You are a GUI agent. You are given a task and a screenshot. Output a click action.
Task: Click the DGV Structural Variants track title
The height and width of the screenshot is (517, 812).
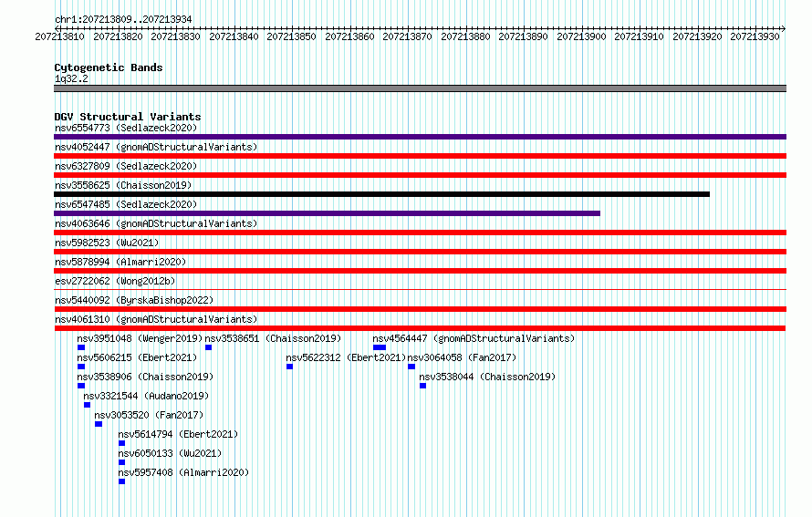(x=128, y=117)
